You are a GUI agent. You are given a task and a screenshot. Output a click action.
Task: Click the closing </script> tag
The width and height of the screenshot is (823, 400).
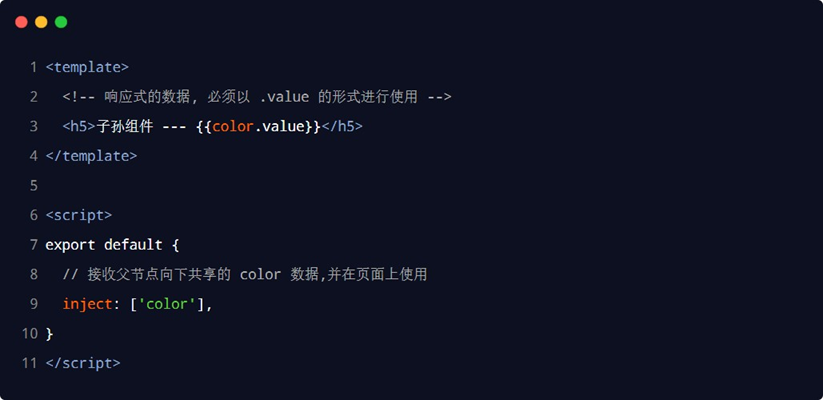(83, 363)
